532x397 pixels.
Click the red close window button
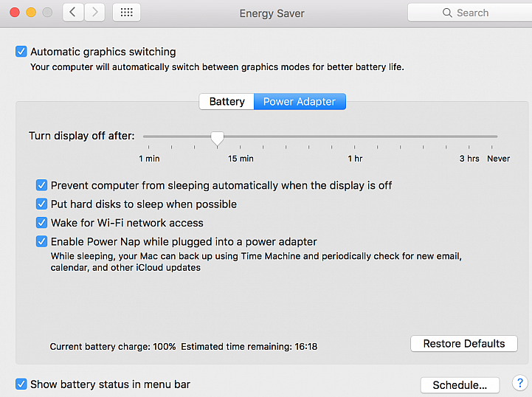[15, 13]
